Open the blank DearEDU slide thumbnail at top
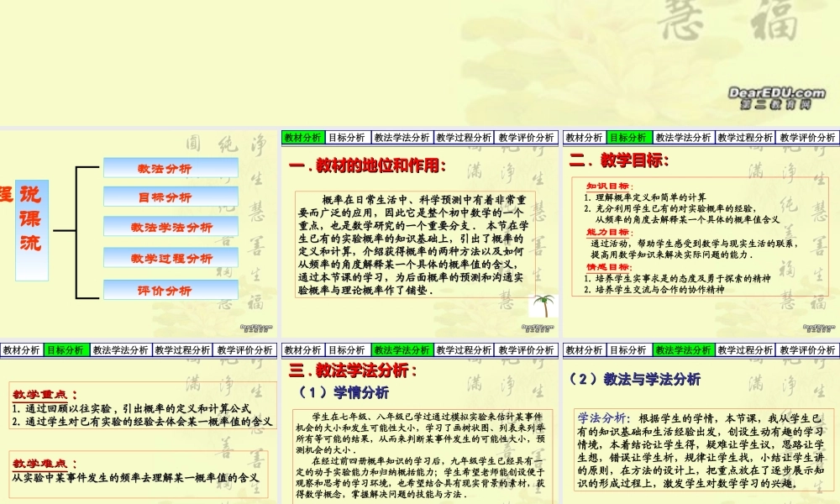The width and height of the screenshot is (840, 504). click(x=420, y=63)
